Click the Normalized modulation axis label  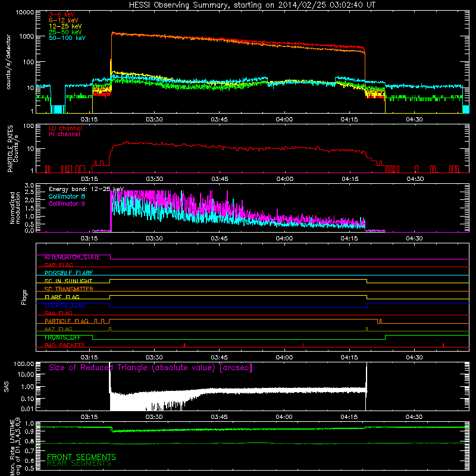tap(15, 208)
